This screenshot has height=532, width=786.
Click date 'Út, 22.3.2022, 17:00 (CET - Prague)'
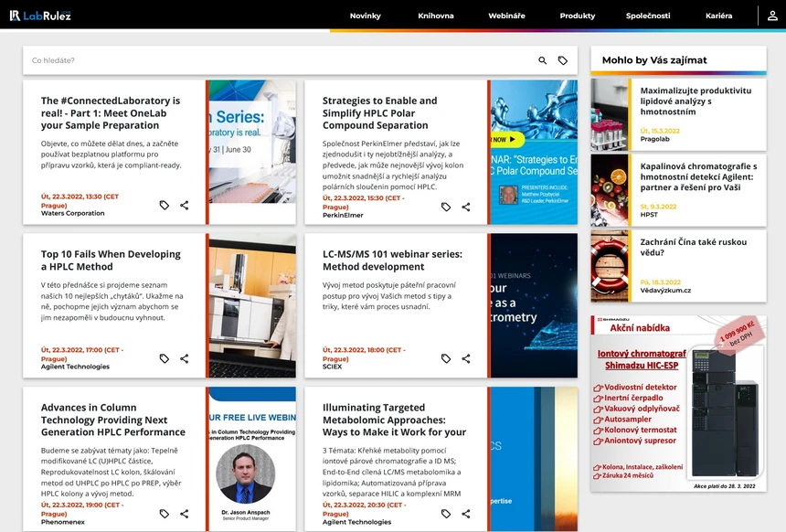tap(81, 354)
